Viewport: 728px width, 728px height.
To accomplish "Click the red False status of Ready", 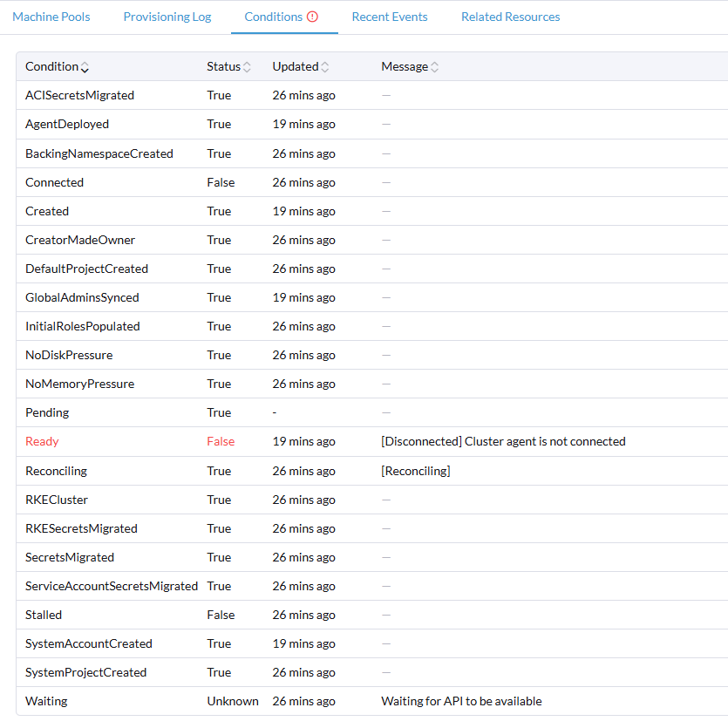I will (x=221, y=441).
